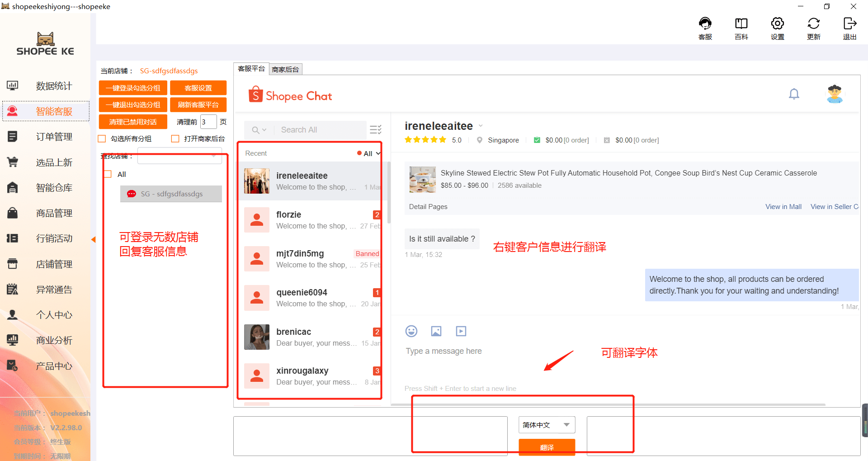The image size is (868, 461).
Task: Expand the All conversation filter dropdown
Action: (x=372, y=154)
